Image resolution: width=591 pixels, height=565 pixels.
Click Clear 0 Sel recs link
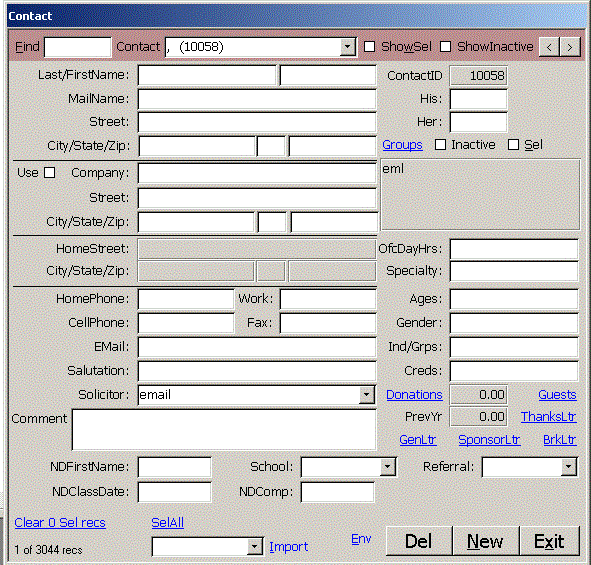pos(60,523)
